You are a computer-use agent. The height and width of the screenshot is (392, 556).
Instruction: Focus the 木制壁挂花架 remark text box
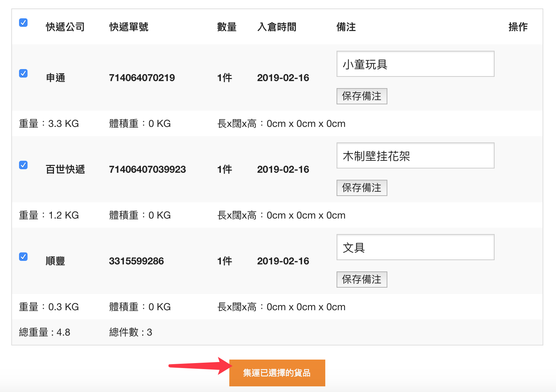[x=415, y=156]
